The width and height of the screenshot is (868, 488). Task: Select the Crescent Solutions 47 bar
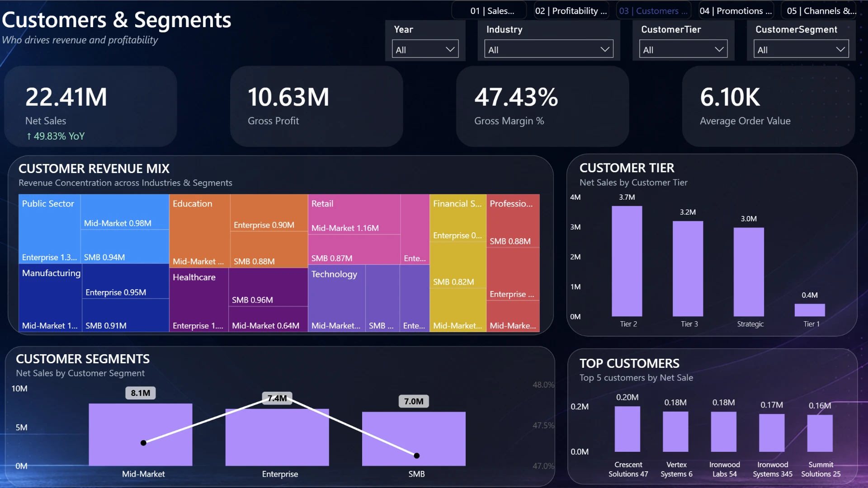pos(627,429)
